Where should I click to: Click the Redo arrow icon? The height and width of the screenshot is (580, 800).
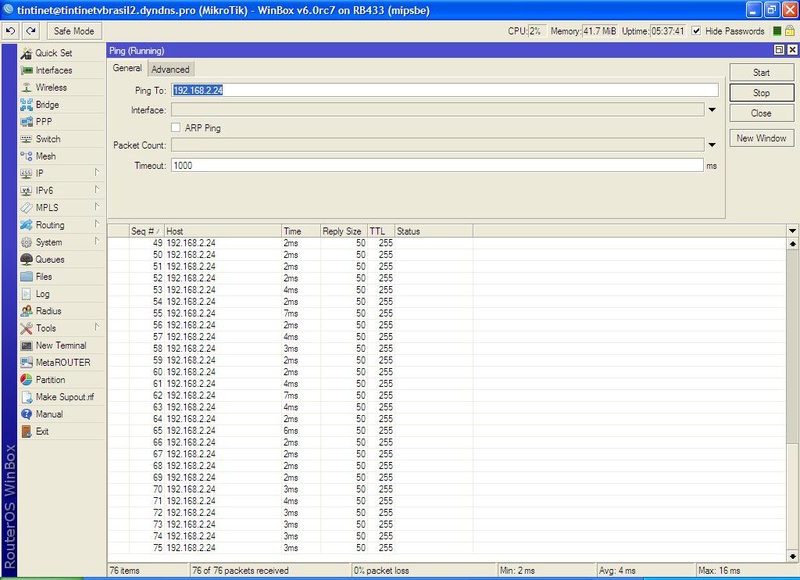[x=31, y=31]
